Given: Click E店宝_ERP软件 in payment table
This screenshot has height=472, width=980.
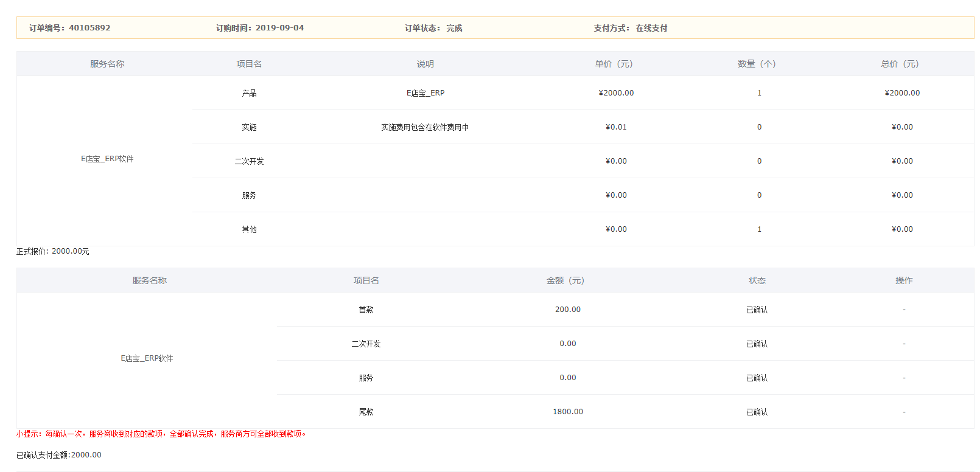Looking at the screenshot, I should click(x=147, y=358).
